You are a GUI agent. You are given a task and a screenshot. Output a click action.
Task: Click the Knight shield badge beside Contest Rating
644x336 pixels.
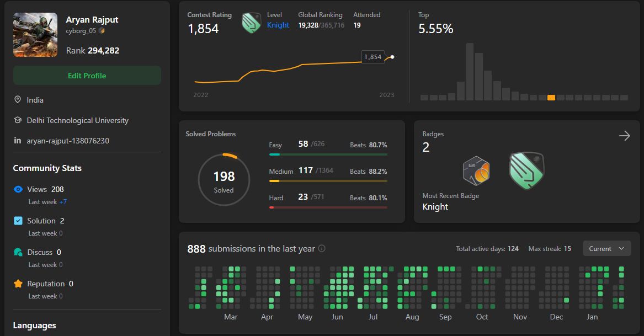coord(251,23)
